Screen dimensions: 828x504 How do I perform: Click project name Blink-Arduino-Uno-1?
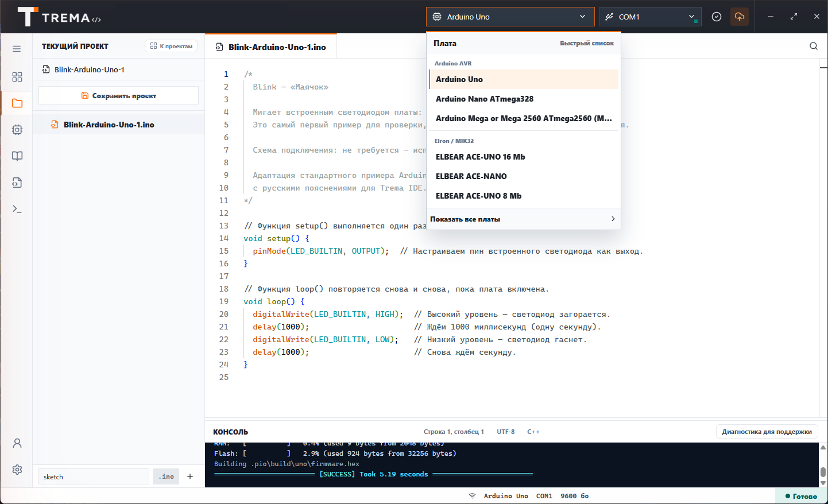tap(90, 69)
